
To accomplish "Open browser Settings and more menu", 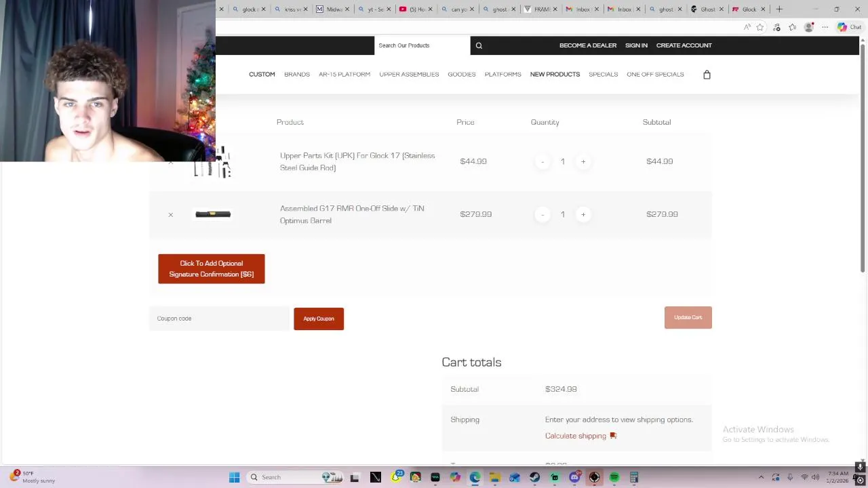I will coord(825,27).
